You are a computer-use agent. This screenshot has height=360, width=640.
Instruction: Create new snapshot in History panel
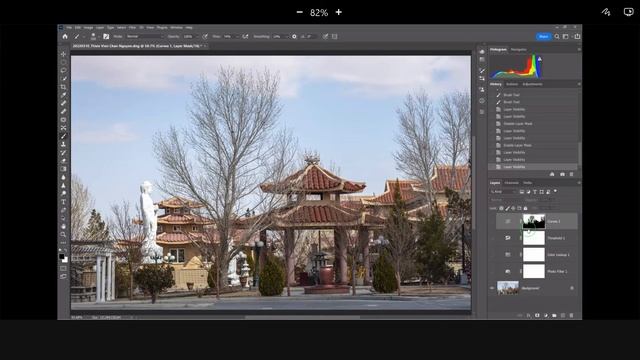(562, 174)
